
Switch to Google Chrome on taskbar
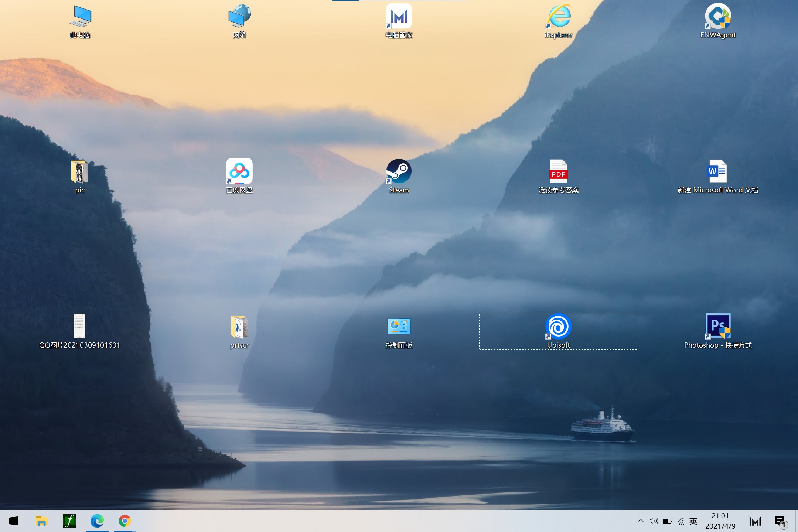(x=125, y=521)
